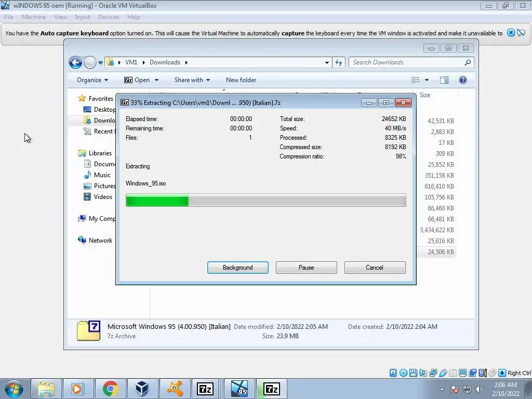Viewport: 532px width, 399px height.
Task: Click the VirtualBox audio status icon
Action: tap(423, 373)
